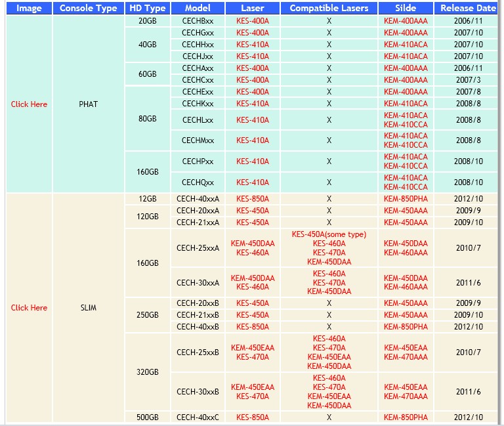504x426 pixels.
Task: Select the 12GB HD type cell
Action: tap(148, 199)
